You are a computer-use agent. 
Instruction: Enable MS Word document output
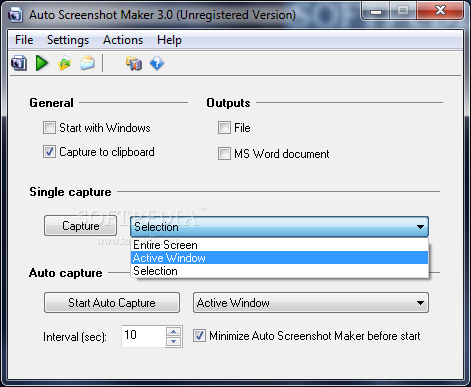click(224, 154)
